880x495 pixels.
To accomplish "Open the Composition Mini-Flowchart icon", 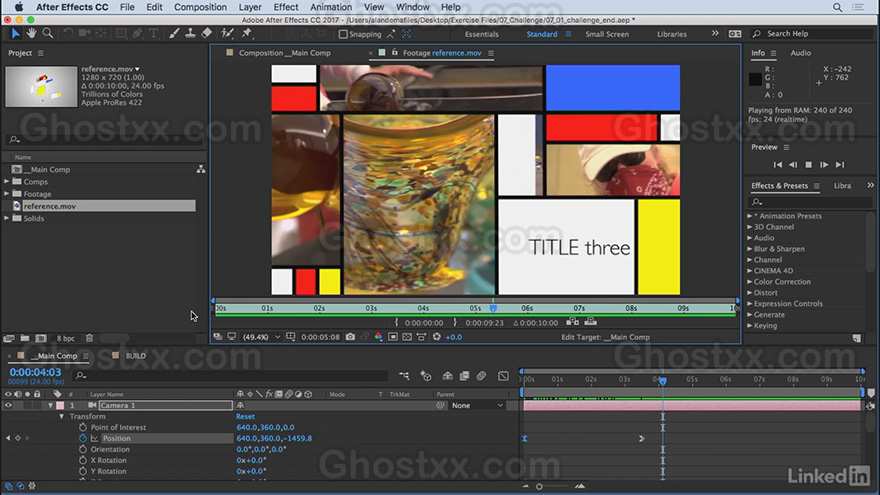I will 404,376.
